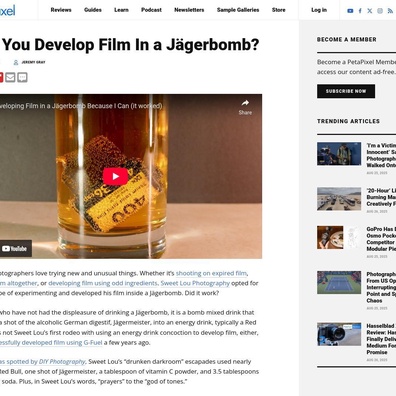
Task: Follow 'developing film using odd ingredients' link
Action: tap(103, 283)
